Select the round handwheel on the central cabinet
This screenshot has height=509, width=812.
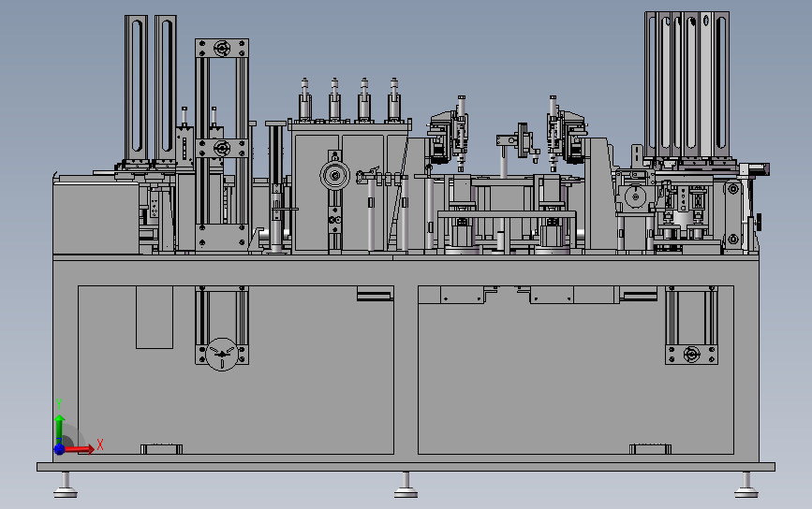click(x=334, y=175)
